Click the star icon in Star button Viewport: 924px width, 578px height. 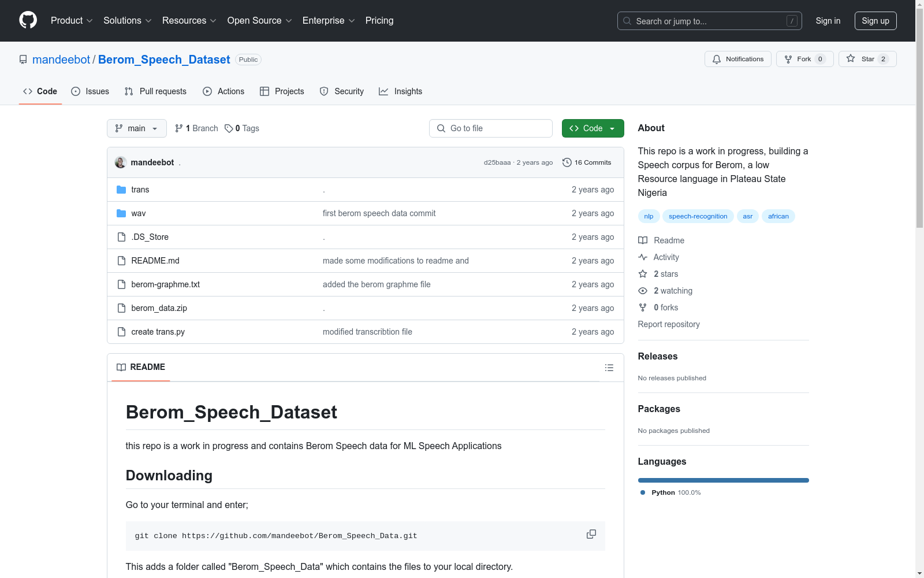pyautogui.click(x=851, y=58)
